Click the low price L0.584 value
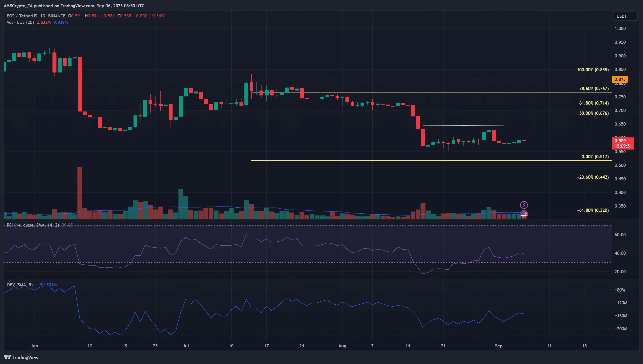Image resolution: width=643 pixels, height=364 pixels. [x=108, y=16]
